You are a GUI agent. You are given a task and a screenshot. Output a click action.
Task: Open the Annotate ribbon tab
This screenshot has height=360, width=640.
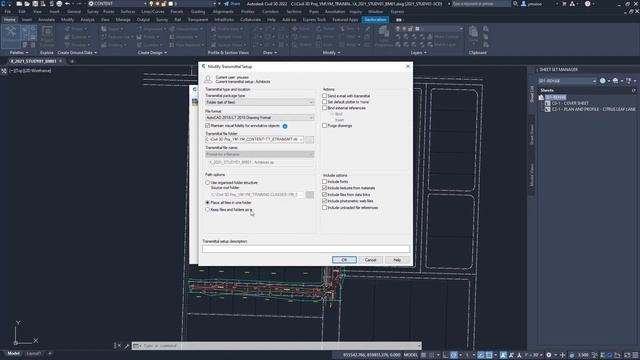46,20
